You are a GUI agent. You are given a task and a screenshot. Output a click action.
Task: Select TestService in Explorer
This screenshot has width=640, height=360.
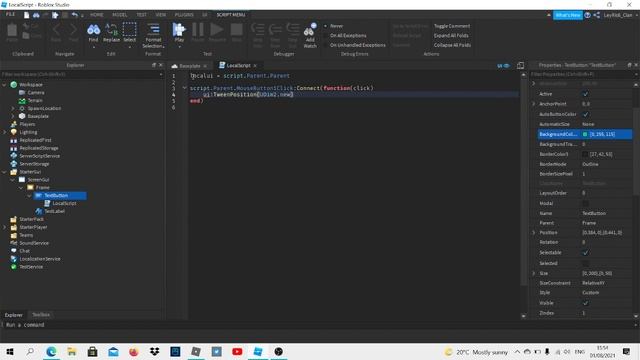pyautogui.click(x=31, y=267)
